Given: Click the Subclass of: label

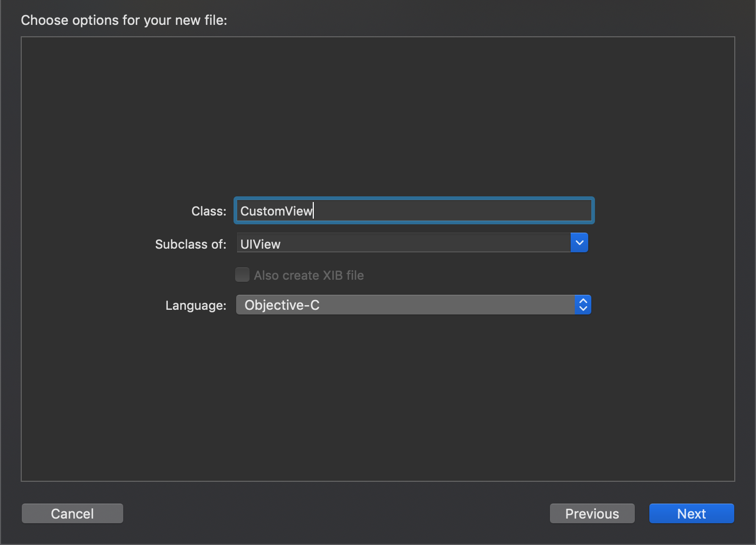Looking at the screenshot, I should coord(191,244).
